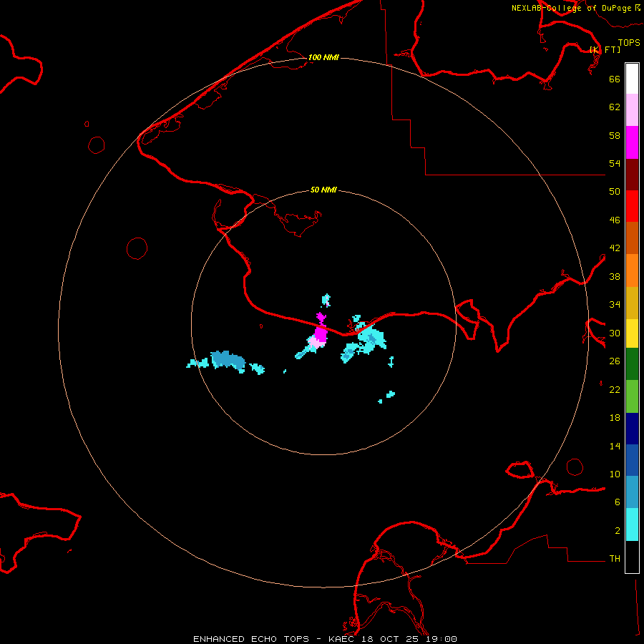
Task: Click the legend value '62'
Action: (x=615, y=107)
